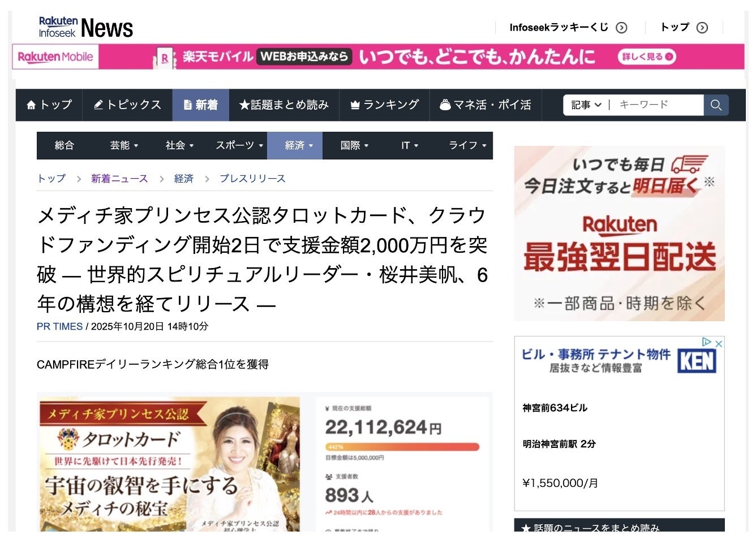This screenshot has width=756, height=544.
Task: Close the KEN ad with X icon
Action: [x=719, y=343]
